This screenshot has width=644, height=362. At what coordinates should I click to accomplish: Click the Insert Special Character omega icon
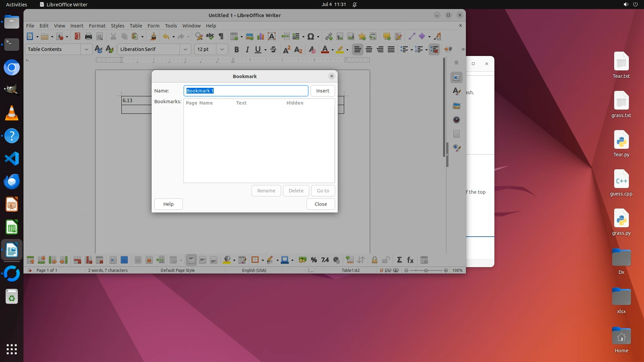(x=311, y=37)
